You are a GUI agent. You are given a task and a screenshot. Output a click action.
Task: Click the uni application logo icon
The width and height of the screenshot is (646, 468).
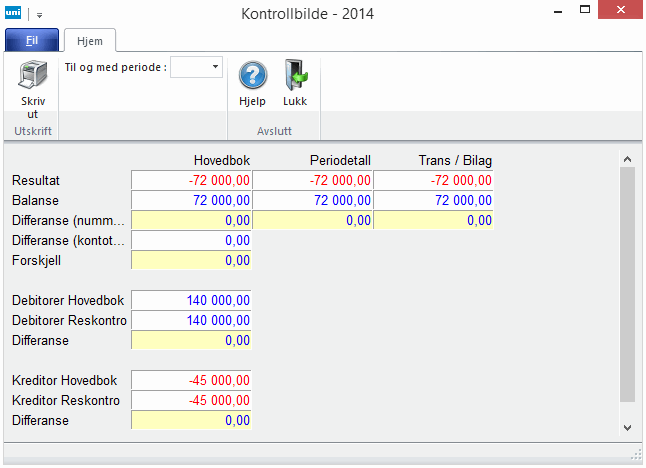pos(14,14)
